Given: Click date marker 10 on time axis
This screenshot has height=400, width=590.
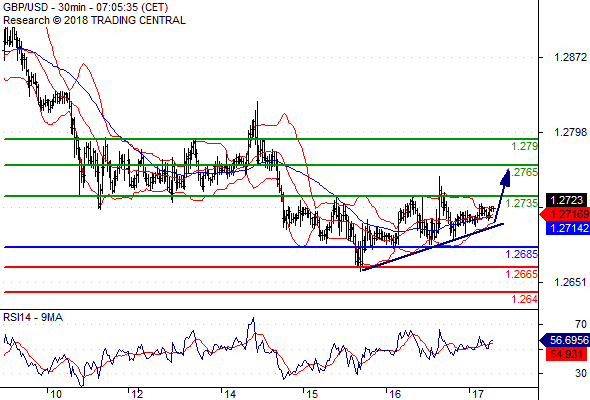Looking at the screenshot, I should [x=56, y=394].
